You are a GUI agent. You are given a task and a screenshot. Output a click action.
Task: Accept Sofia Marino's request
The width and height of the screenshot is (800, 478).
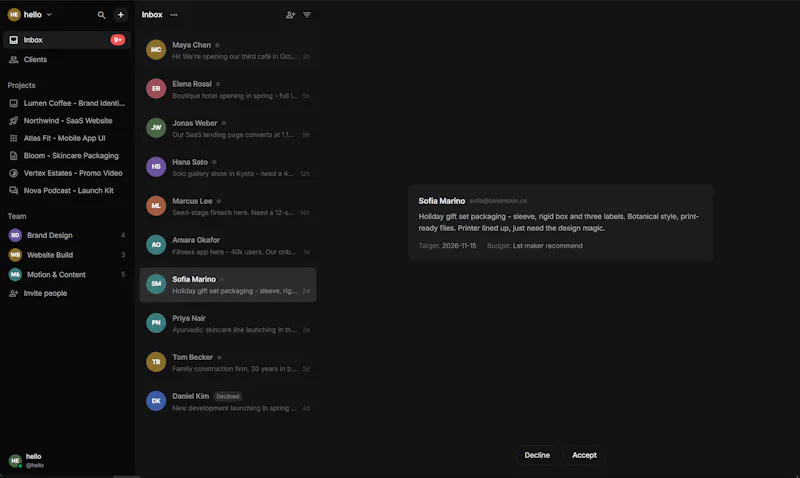584,455
